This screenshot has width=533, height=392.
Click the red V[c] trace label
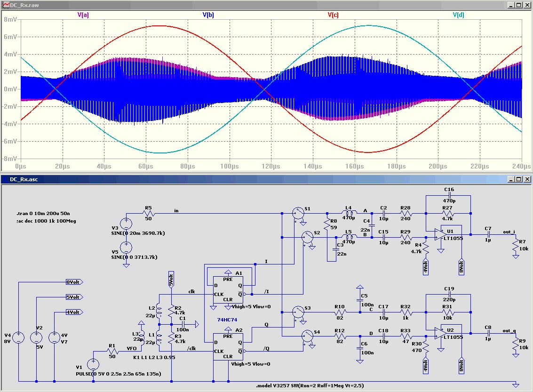(x=333, y=15)
